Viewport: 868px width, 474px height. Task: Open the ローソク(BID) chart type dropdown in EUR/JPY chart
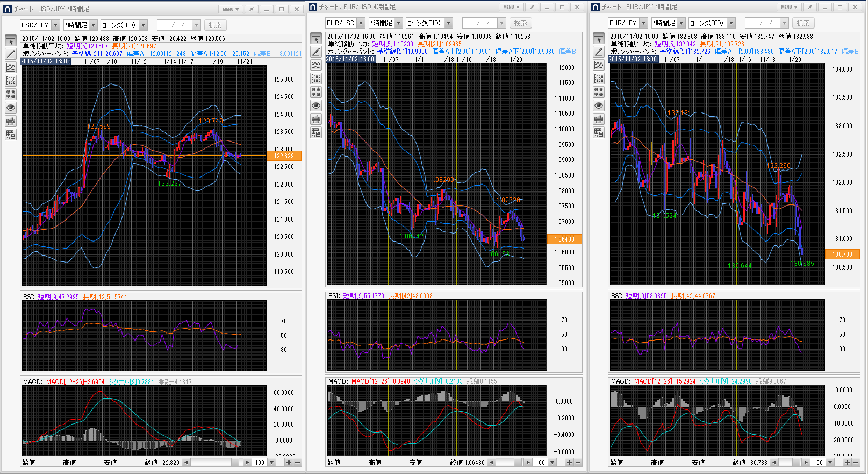[x=731, y=23]
